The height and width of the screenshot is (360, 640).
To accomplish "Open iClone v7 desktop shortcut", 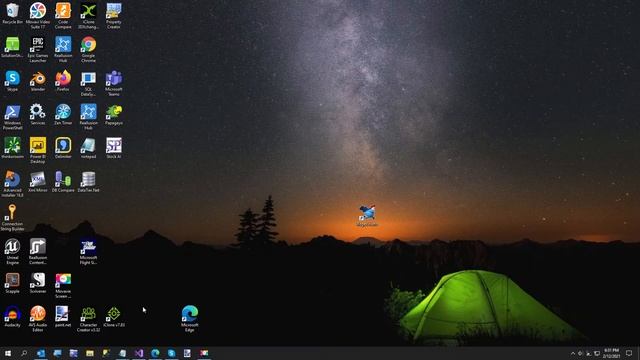I will click(x=113, y=317).
